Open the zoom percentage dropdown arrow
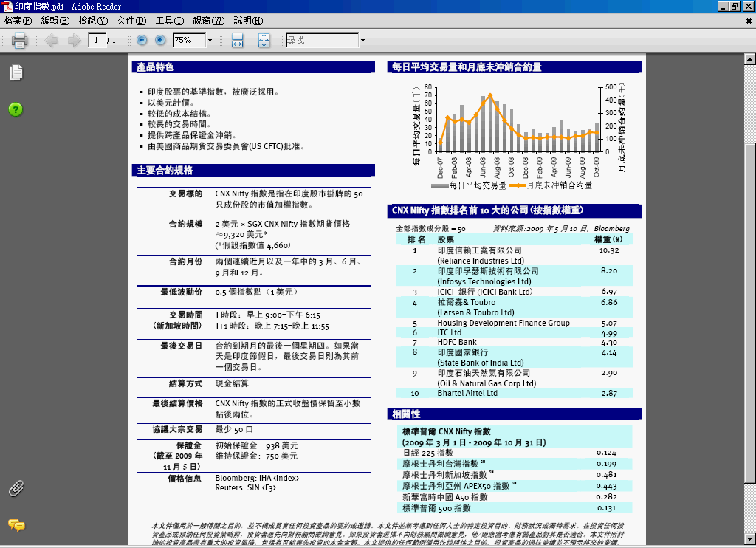Viewport: 756px width, 548px height. pos(210,40)
